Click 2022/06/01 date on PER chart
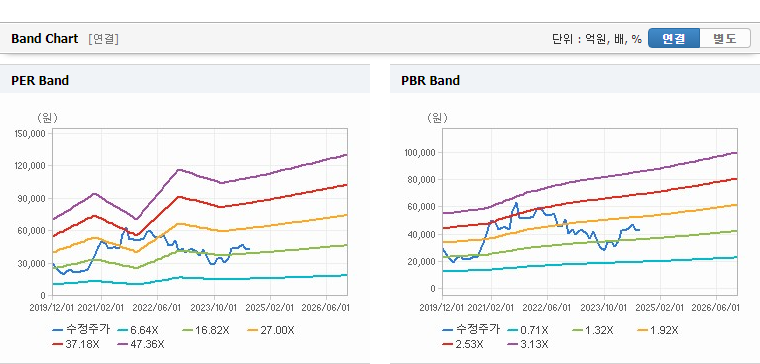The width and height of the screenshot is (760, 364). pyautogui.click(x=158, y=308)
